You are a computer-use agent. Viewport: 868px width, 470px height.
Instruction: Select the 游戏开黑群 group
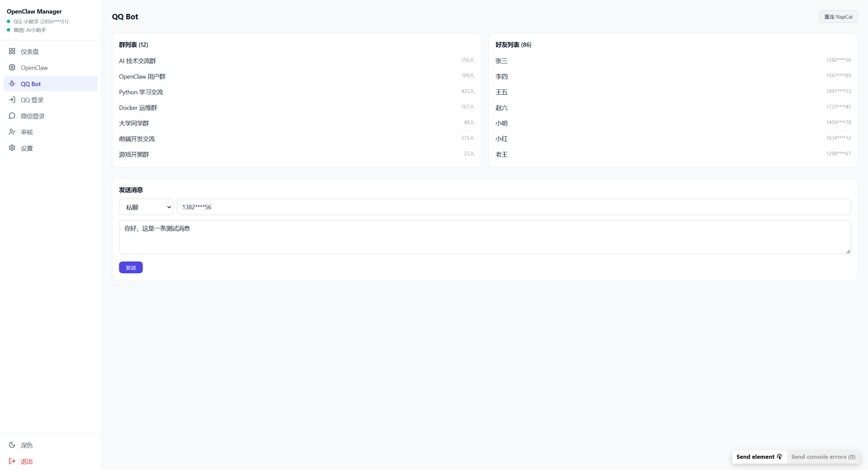[296, 154]
